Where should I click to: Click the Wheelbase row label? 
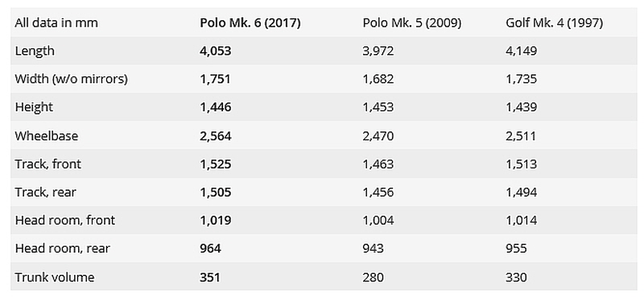(x=47, y=135)
